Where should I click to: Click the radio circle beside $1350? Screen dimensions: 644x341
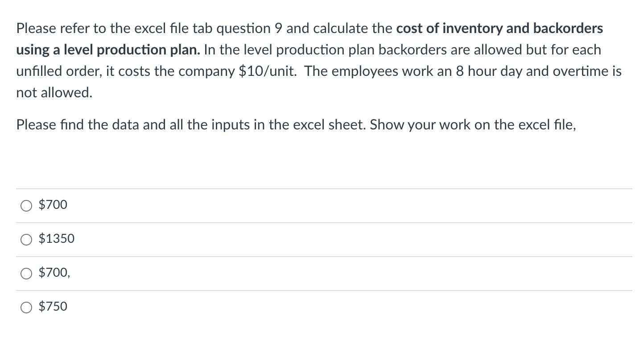[26, 239]
